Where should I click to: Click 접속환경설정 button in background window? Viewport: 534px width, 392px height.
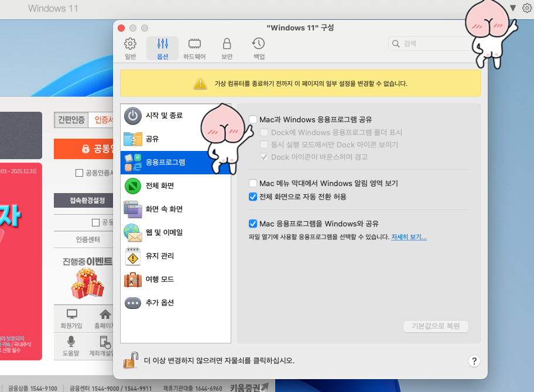click(83, 201)
